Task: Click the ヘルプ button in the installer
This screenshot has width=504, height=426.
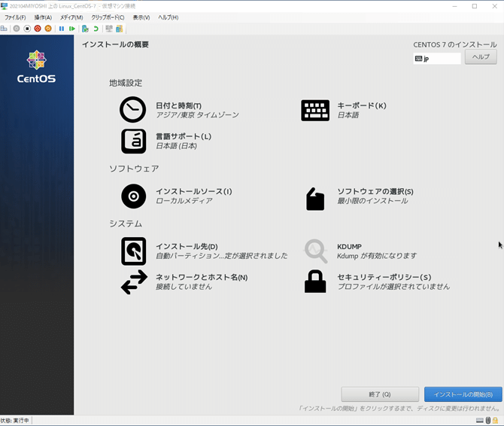Action: point(481,57)
